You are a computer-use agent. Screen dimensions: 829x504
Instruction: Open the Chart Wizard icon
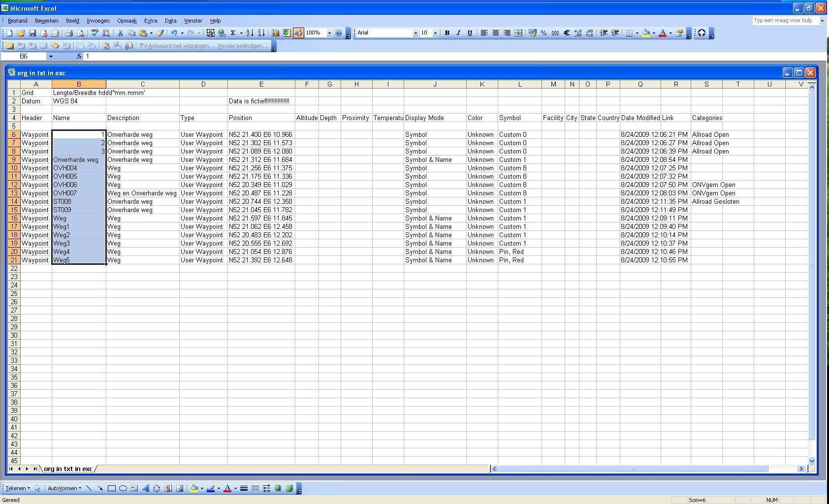tap(275, 33)
